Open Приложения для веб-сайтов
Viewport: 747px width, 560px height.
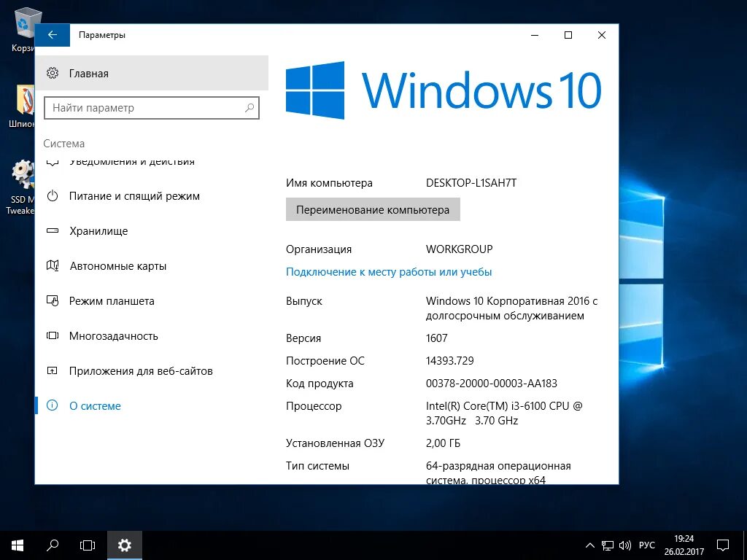(152, 371)
